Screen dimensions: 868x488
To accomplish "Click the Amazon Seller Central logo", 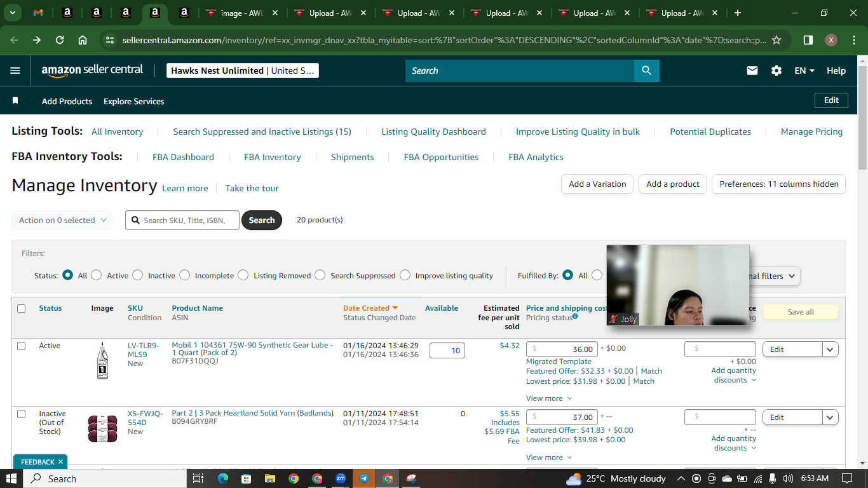I will (92, 71).
